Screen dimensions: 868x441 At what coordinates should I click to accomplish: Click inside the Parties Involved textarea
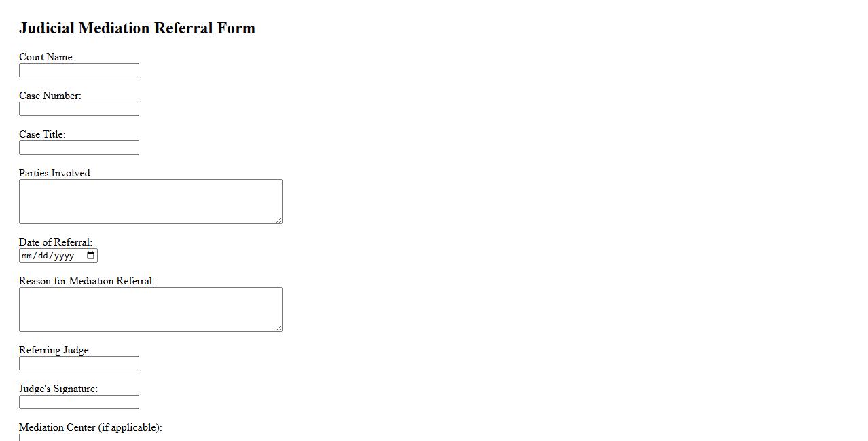[150, 202]
